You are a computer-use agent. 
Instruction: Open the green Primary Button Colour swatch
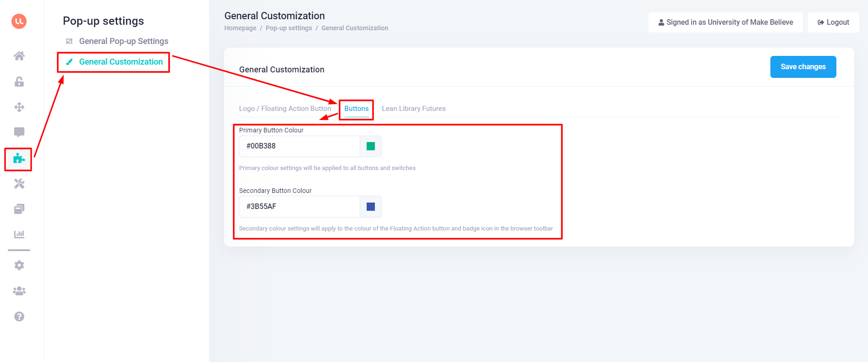(371, 146)
